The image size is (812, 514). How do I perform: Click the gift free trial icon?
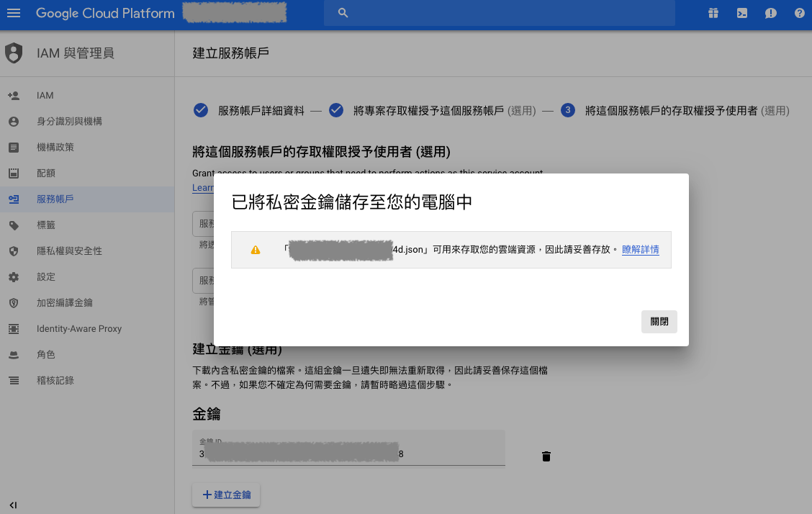click(713, 13)
